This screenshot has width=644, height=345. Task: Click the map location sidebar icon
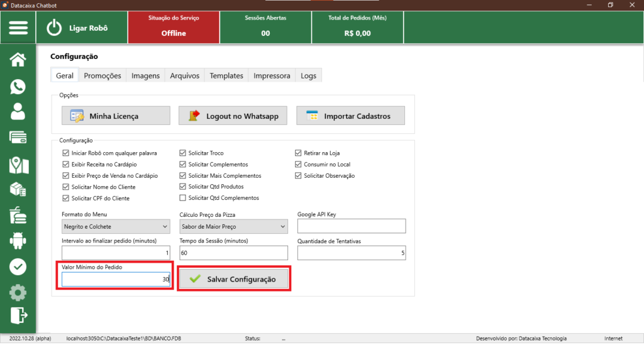(18, 165)
